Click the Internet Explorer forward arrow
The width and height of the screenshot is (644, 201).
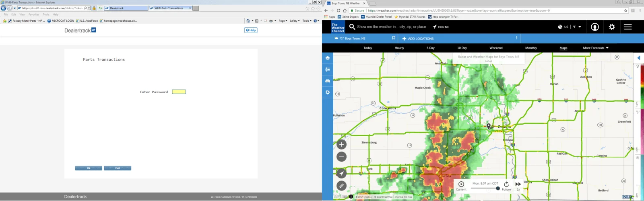click(x=10, y=8)
